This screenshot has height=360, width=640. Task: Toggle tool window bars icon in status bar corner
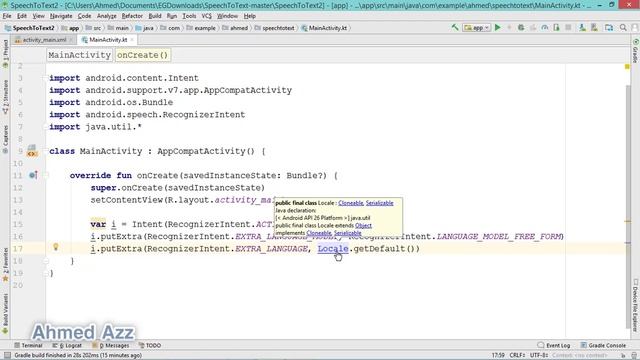click(7, 356)
